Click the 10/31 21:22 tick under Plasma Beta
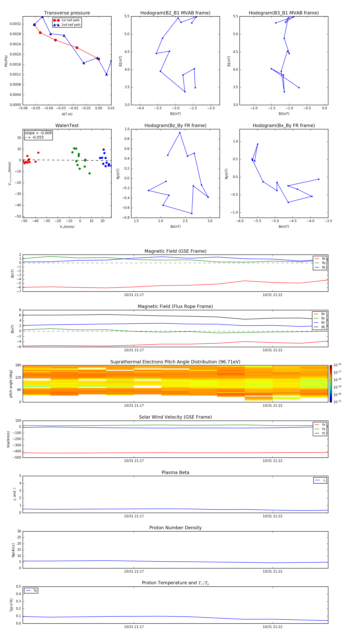The height and width of the screenshot is (644, 351). click(272, 516)
